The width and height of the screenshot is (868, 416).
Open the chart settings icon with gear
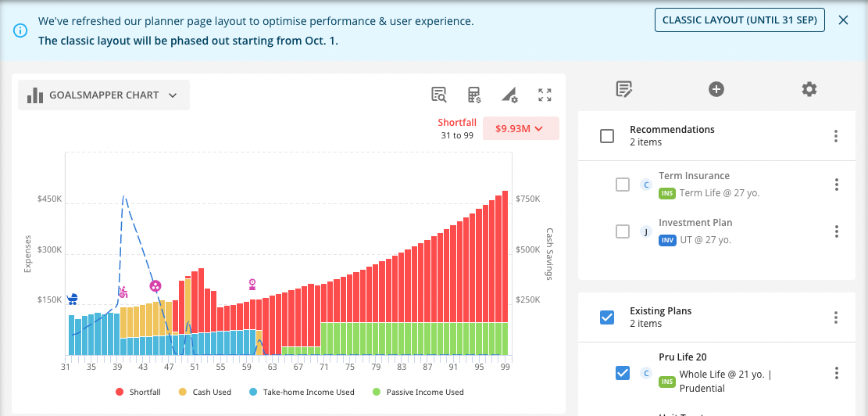(x=509, y=95)
